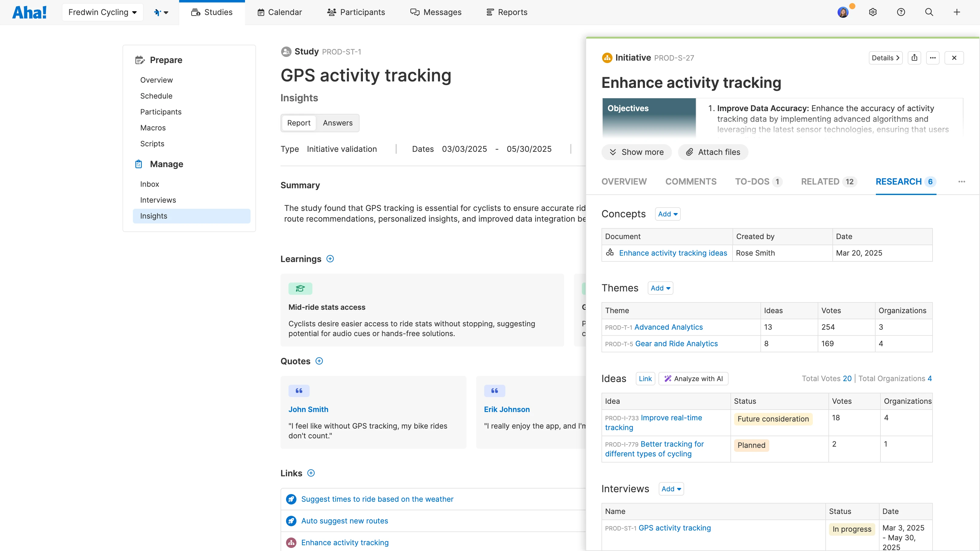Switch to the Answers view toggle
980x551 pixels.
[337, 123]
